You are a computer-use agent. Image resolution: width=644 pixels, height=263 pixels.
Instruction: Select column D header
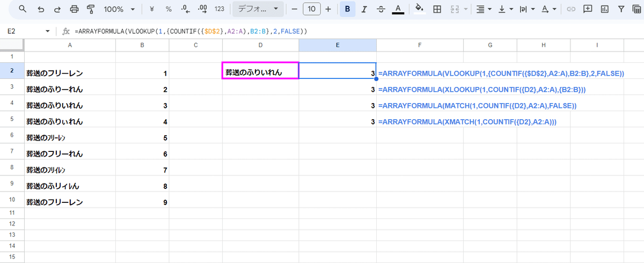click(x=260, y=45)
